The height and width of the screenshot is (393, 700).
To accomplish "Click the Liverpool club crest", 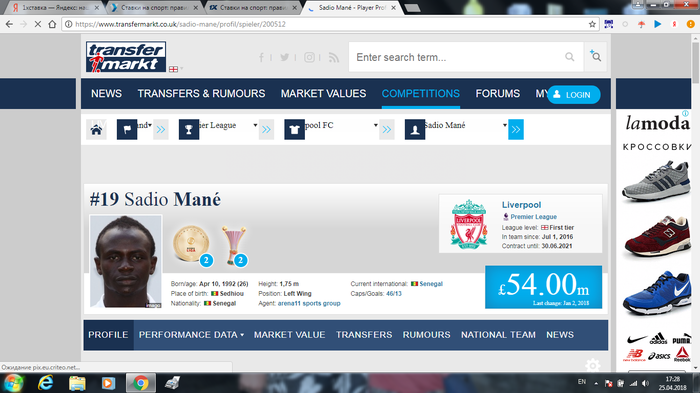I will click(469, 224).
